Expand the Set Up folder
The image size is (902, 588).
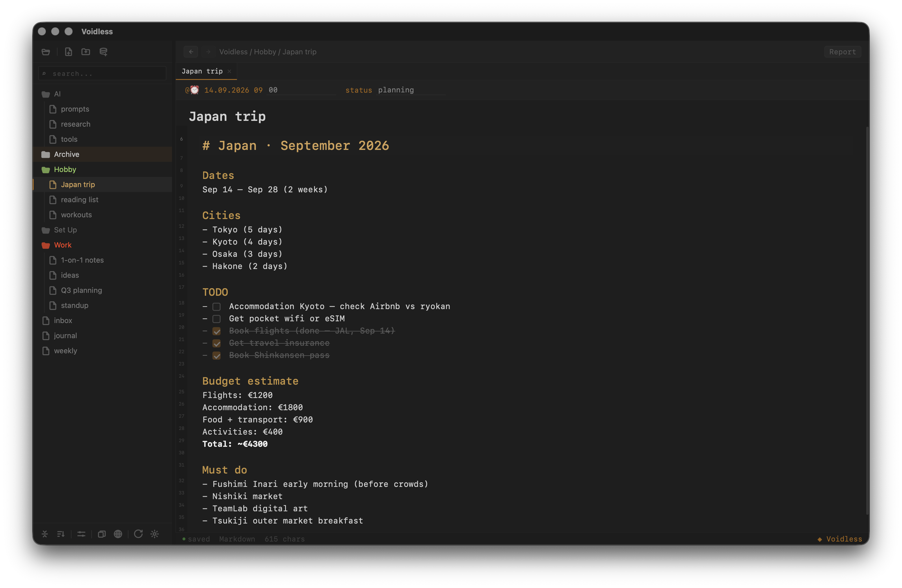pos(102,230)
